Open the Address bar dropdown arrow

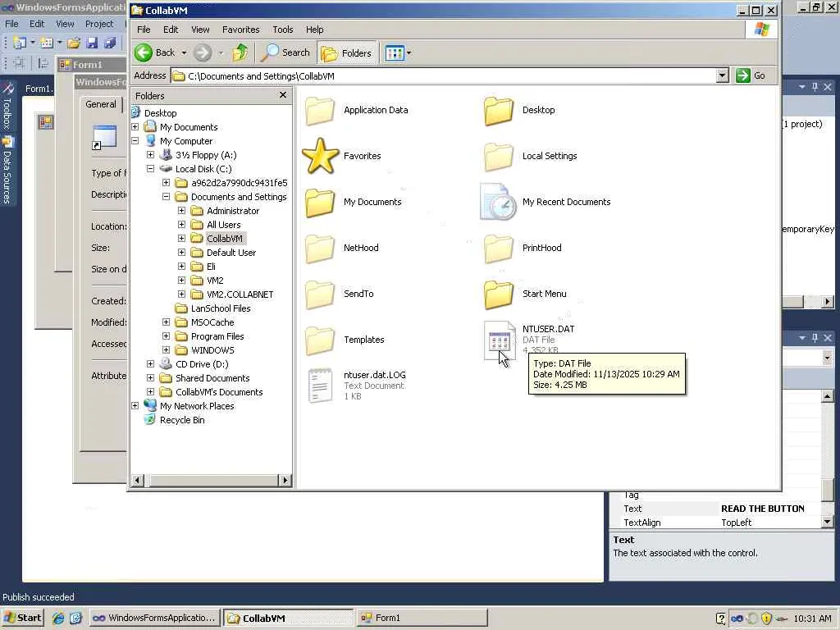722,75
